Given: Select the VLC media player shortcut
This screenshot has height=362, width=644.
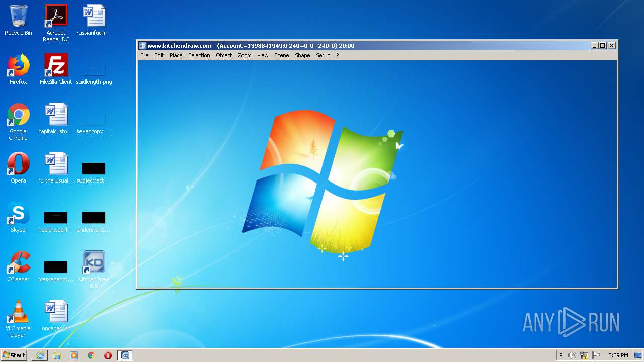Looking at the screenshot, I should tap(18, 319).
